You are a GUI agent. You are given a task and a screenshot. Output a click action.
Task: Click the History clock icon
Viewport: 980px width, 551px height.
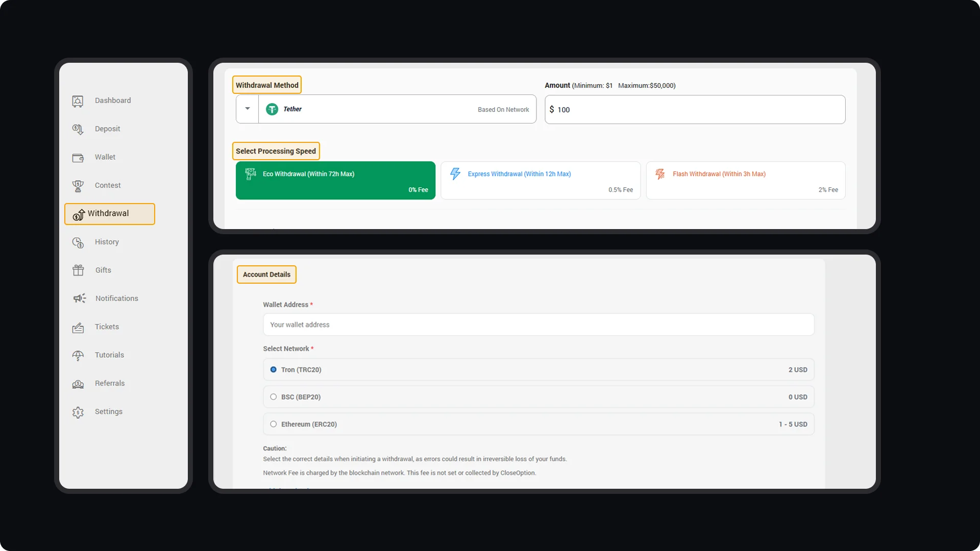pos(78,242)
